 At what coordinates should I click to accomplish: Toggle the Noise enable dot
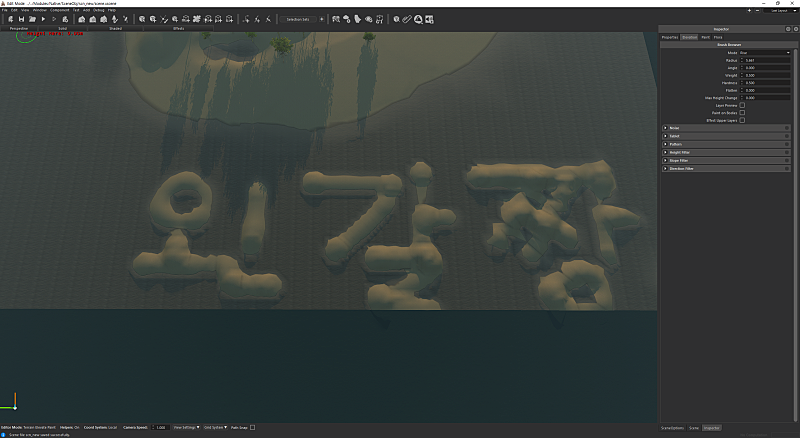(787, 128)
